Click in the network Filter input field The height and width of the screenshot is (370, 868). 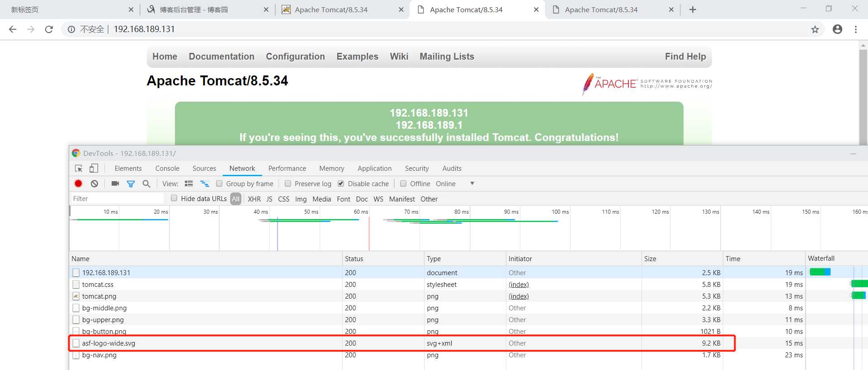coord(117,199)
